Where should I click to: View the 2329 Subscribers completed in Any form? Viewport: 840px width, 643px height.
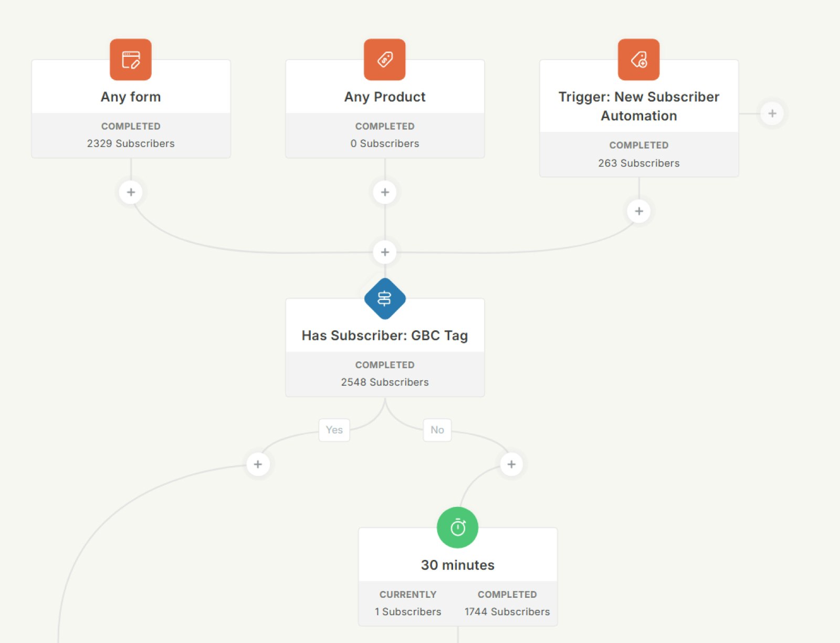pyautogui.click(x=131, y=143)
